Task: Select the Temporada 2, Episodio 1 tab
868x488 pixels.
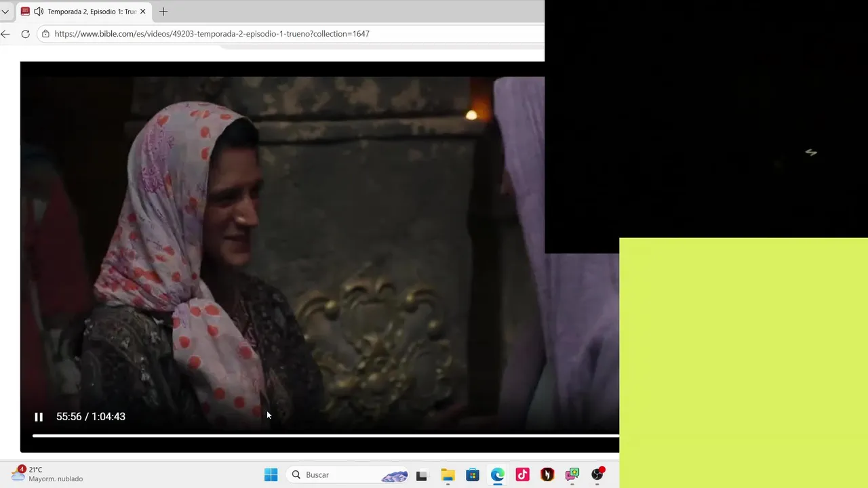Action: pyautogui.click(x=84, y=12)
